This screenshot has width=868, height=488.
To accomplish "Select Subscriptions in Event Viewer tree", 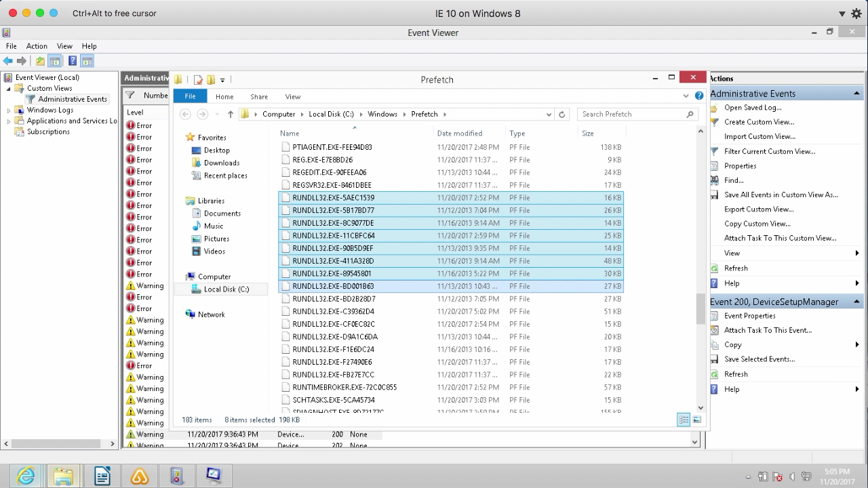I will click(x=48, y=131).
